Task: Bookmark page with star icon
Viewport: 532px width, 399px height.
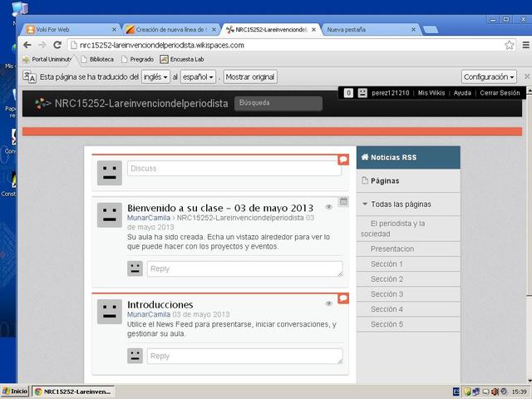Action: (509, 45)
